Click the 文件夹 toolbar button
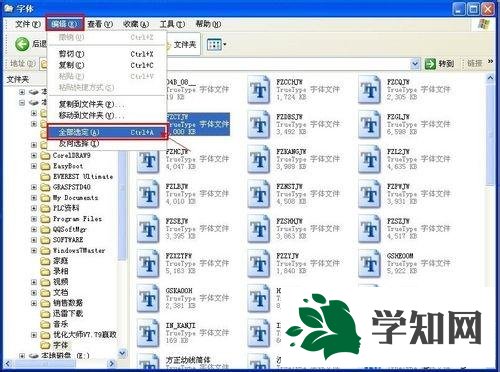Viewport: 500px width, 372px height. point(182,44)
